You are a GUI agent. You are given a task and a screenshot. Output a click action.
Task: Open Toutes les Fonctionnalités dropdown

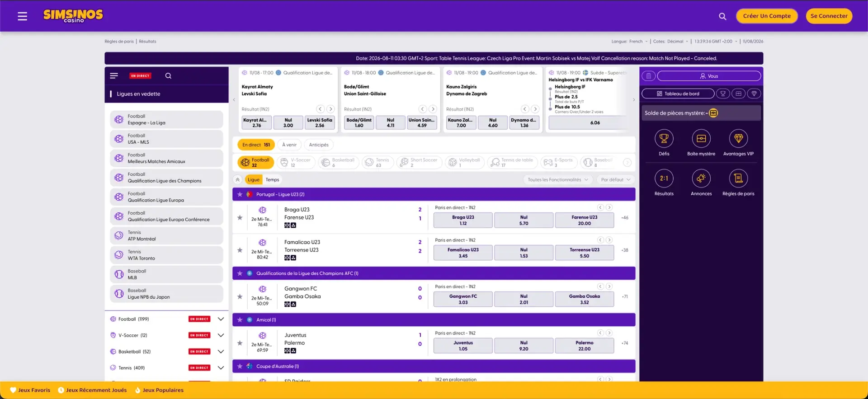click(558, 180)
